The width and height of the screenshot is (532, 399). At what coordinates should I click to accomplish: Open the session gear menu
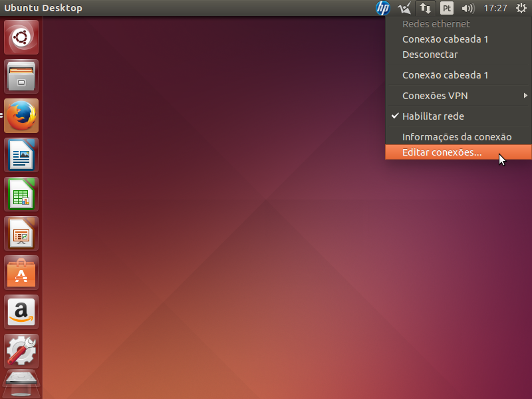(x=521, y=8)
